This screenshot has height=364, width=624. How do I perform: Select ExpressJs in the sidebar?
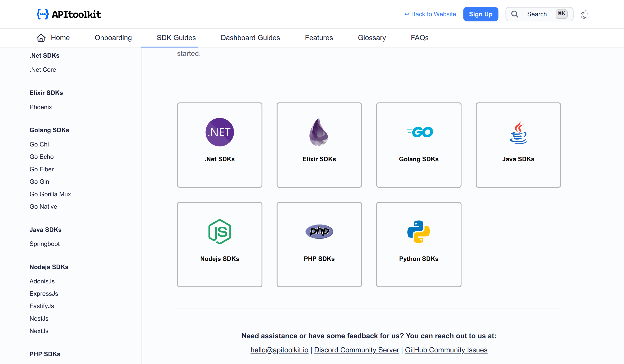coord(44,293)
